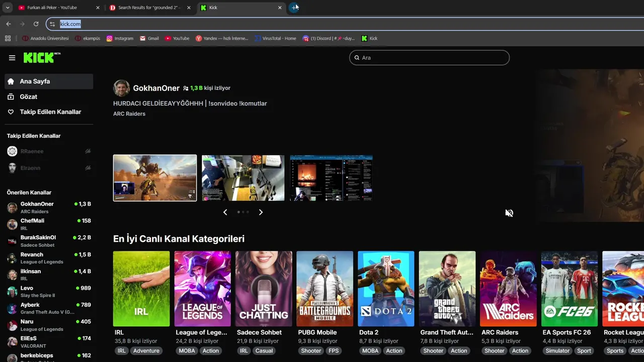Open recommended channel ChefMali
The image size is (644, 362).
pyautogui.click(x=49, y=224)
